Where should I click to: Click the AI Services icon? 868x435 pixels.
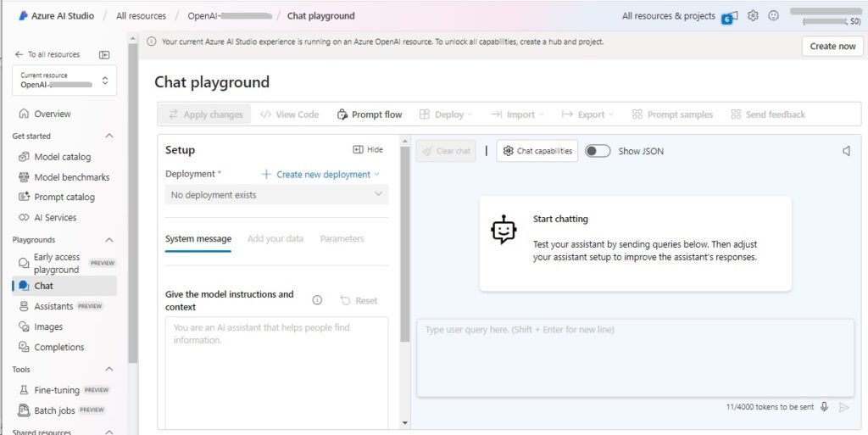(x=24, y=217)
